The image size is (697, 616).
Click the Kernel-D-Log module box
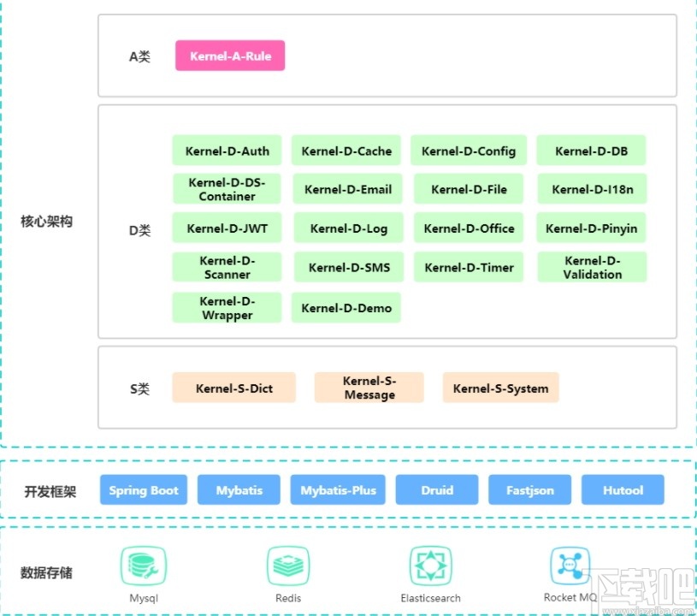pos(349,228)
